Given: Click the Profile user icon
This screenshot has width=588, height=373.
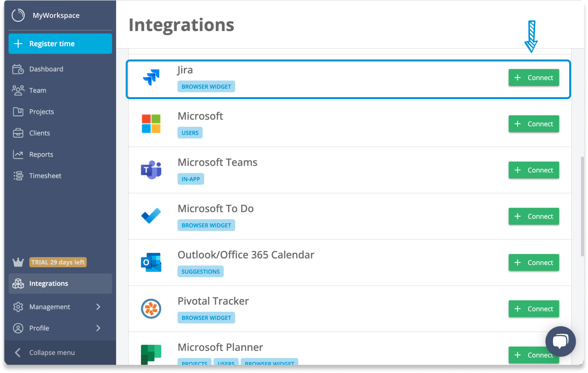Looking at the screenshot, I should click(18, 328).
